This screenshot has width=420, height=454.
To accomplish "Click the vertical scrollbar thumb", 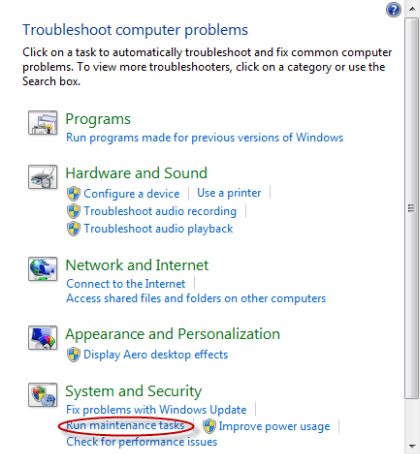I will [x=412, y=208].
